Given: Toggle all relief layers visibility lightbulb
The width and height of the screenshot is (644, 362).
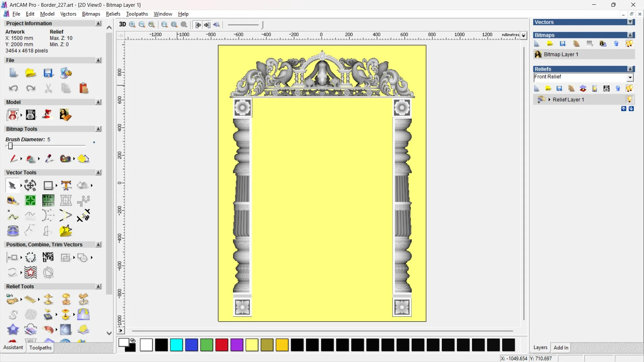Looking at the screenshot, I should 629,88.
